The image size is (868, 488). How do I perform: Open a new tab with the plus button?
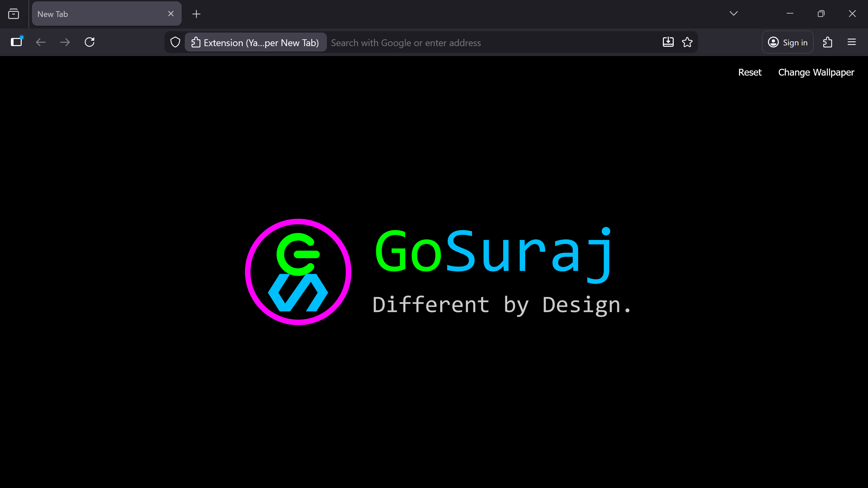[x=196, y=14]
